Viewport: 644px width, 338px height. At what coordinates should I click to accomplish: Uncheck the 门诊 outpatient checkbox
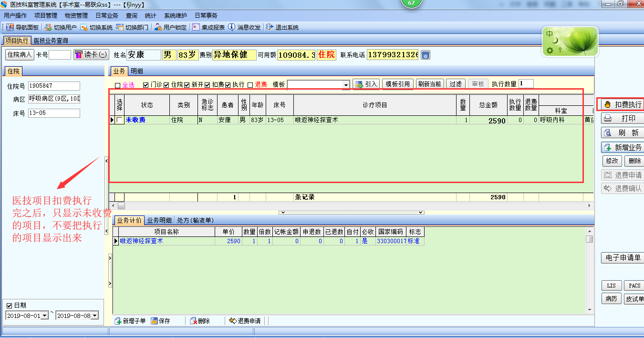coord(146,85)
